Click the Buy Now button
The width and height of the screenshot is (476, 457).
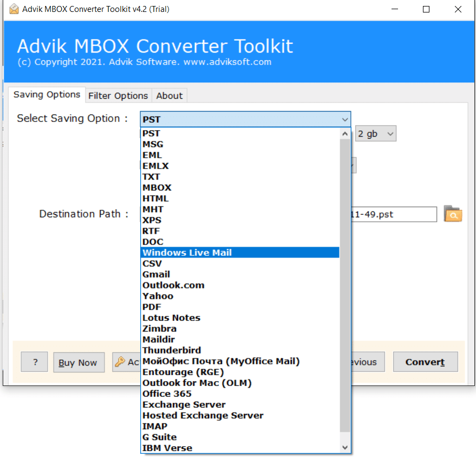(79, 362)
